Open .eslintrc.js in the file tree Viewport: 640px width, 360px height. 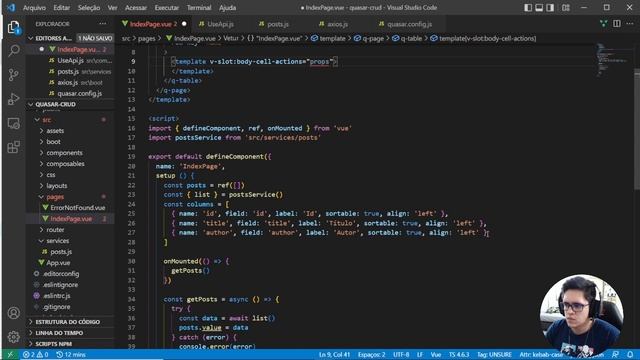57,296
